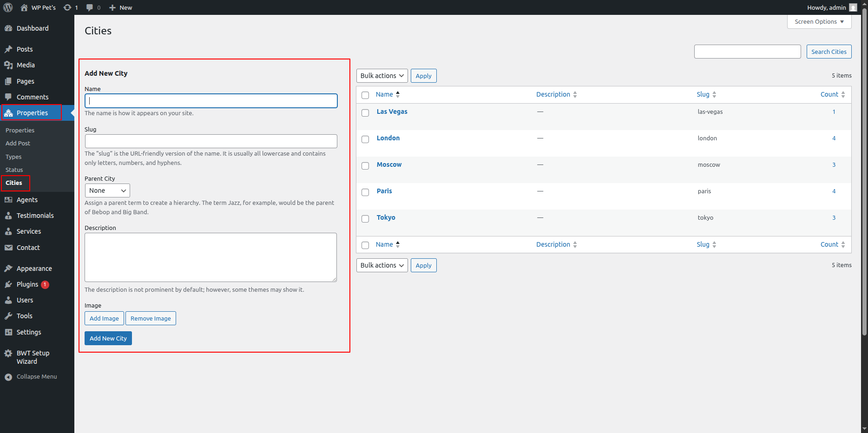
Task: Click the Plugins plug icon
Action: [8, 284]
